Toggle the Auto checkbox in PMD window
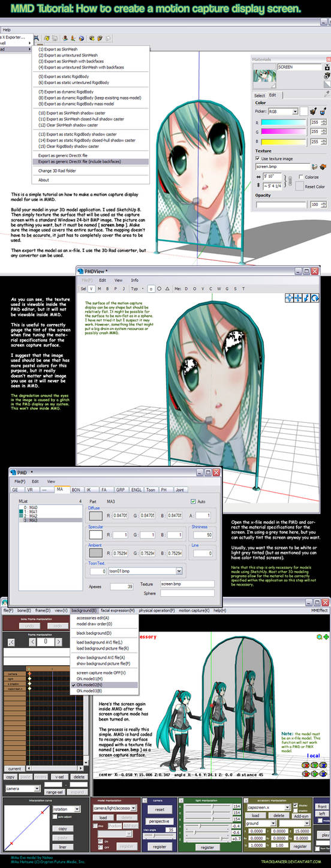This screenshot has height=868, width=331. (x=193, y=501)
